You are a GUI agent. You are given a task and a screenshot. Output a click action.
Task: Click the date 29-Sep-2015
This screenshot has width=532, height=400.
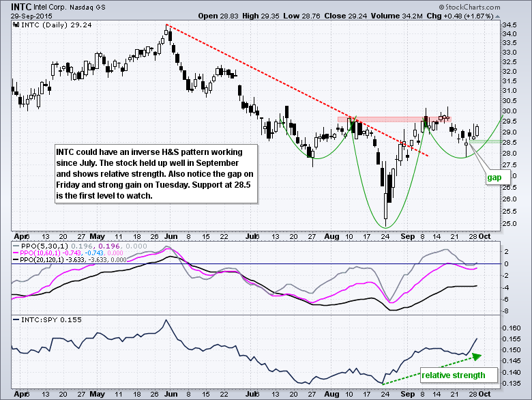tap(31, 16)
